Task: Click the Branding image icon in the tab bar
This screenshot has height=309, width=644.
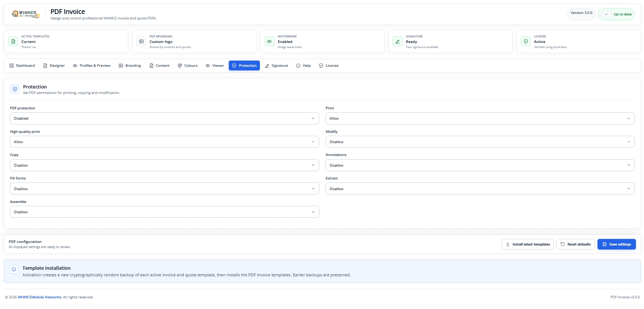Action: pos(121,66)
